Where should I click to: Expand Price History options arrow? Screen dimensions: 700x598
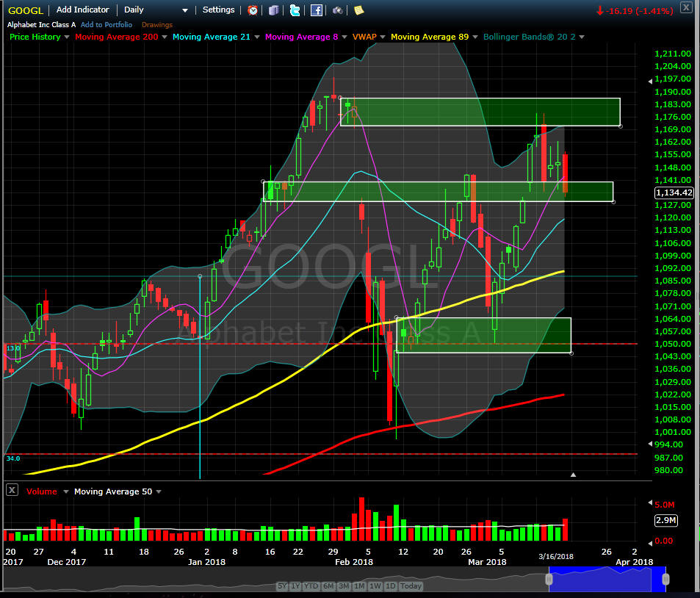point(67,37)
